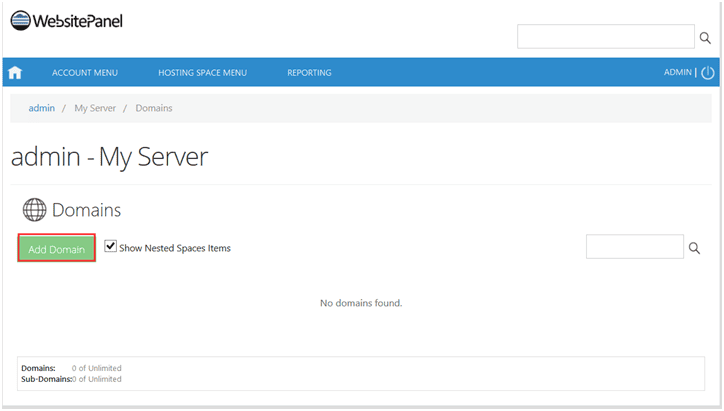
Task: Click the top header search magnifier icon
Action: [705, 37]
